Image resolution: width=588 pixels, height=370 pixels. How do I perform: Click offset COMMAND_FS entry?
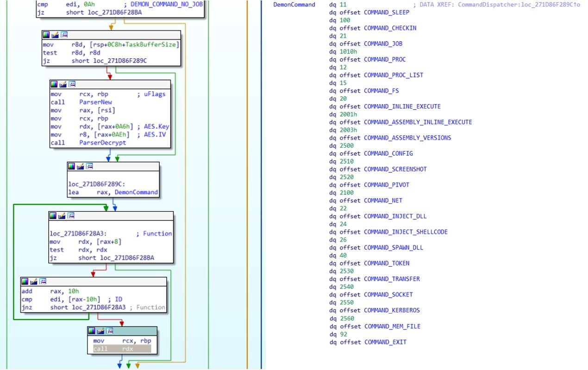click(364, 91)
